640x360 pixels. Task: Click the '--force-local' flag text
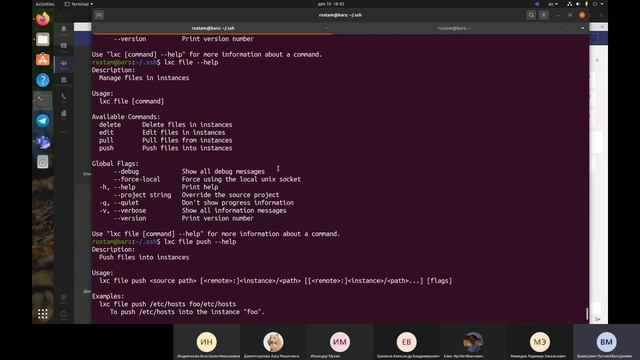pyautogui.click(x=137, y=179)
